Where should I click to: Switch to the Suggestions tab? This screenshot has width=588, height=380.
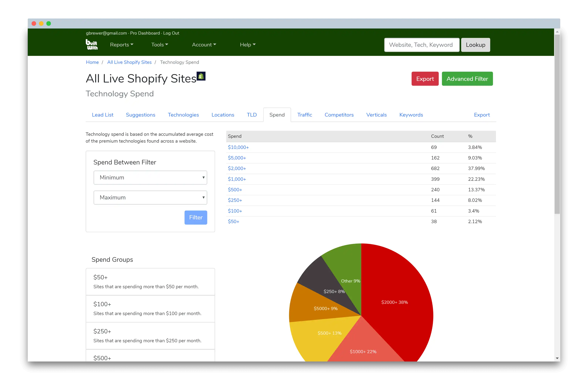(x=141, y=115)
